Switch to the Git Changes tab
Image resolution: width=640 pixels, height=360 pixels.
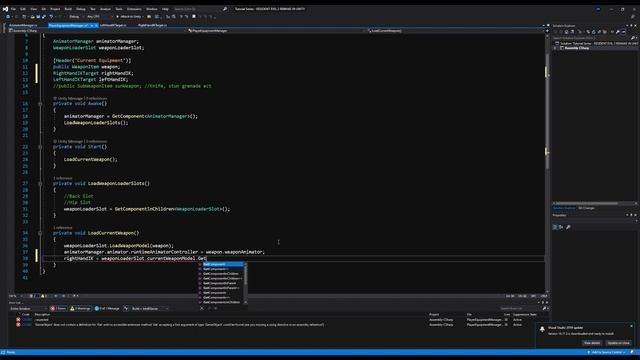point(587,208)
